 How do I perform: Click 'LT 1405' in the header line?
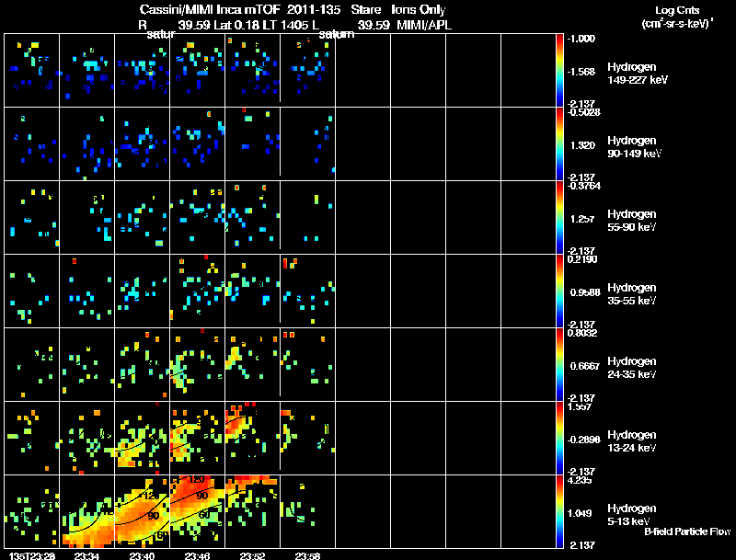pyautogui.click(x=284, y=25)
